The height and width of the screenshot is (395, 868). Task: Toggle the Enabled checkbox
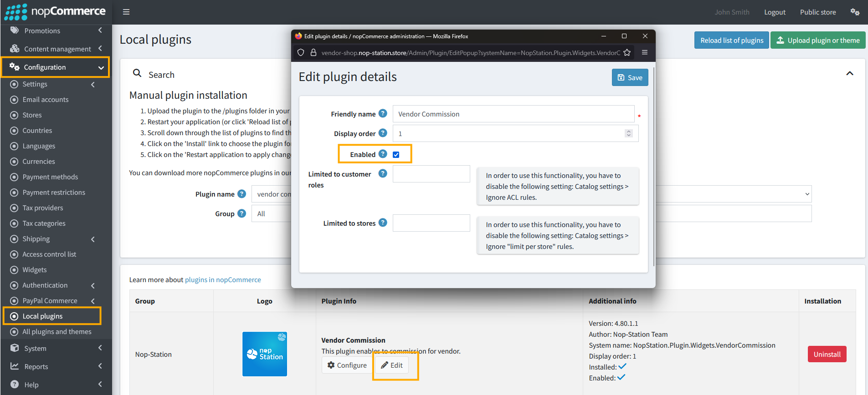396,155
